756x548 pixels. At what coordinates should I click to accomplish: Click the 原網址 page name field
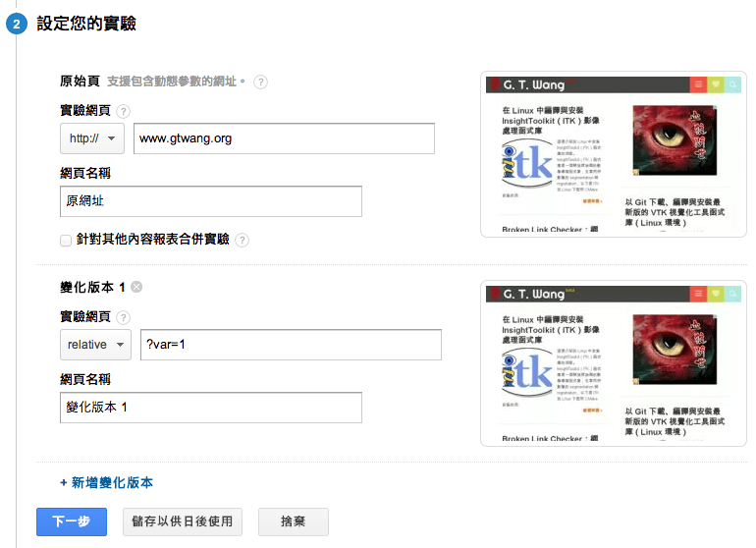pyautogui.click(x=210, y=201)
